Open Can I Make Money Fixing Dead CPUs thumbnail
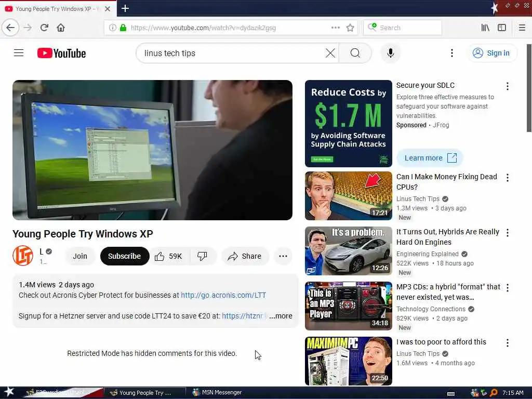Viewport: 532px width, 399px height. (x=349, y=196)
